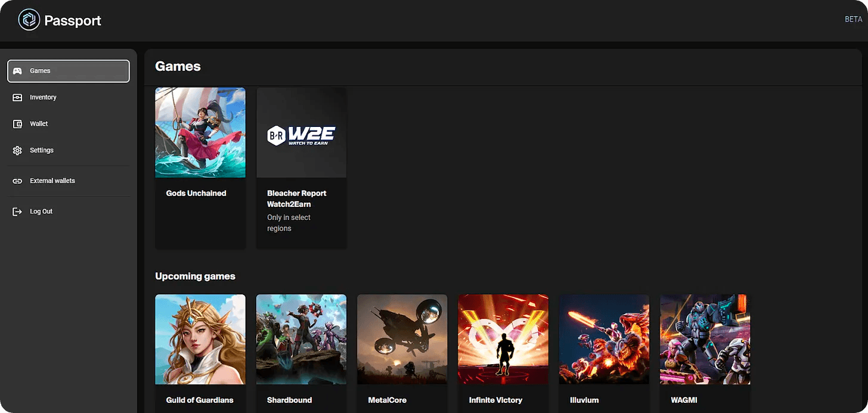Click the BETA label in header
The width and height of the screenshot is (868, 413).
[x=854, y=20]
